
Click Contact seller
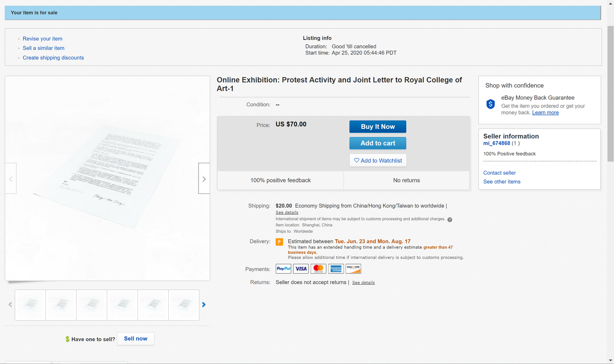(x=499, y=173)
